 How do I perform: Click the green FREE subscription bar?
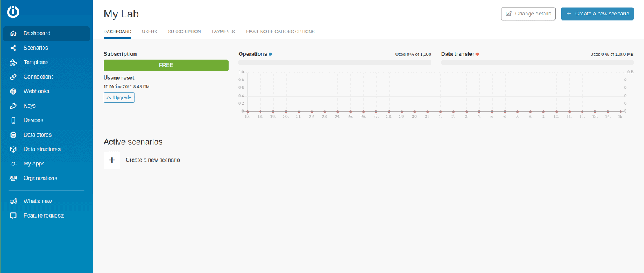(x=166, y=65)
